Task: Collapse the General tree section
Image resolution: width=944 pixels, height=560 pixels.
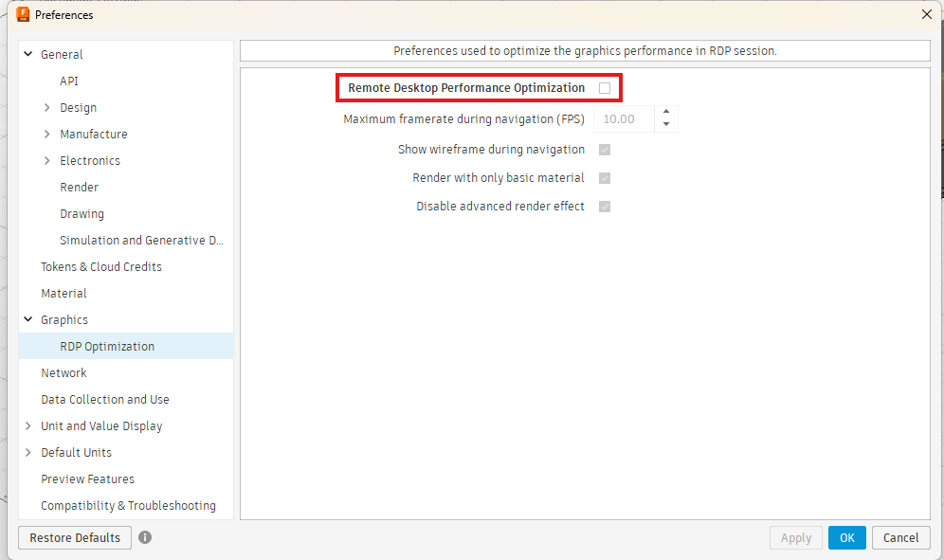Action: 27,54
